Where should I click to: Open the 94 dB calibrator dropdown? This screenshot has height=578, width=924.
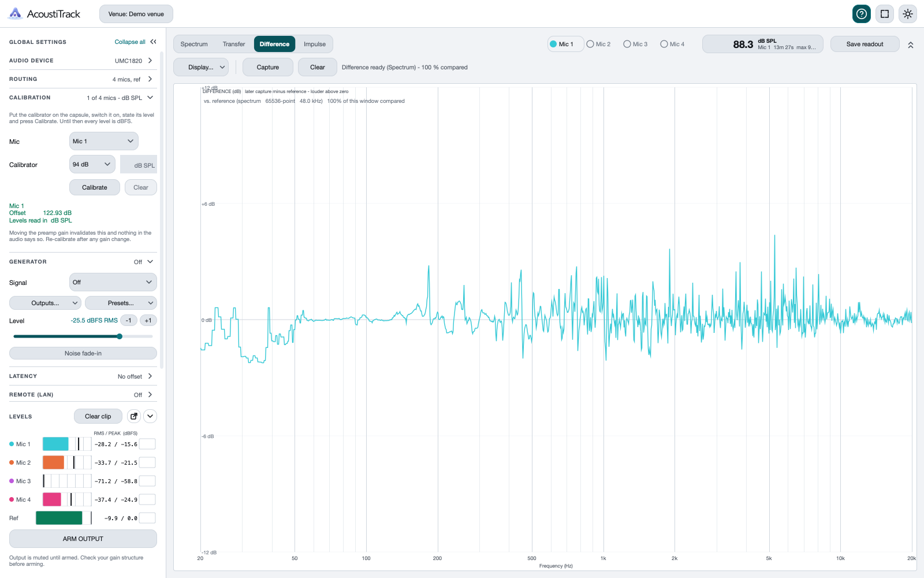click(x=92, y=164)
